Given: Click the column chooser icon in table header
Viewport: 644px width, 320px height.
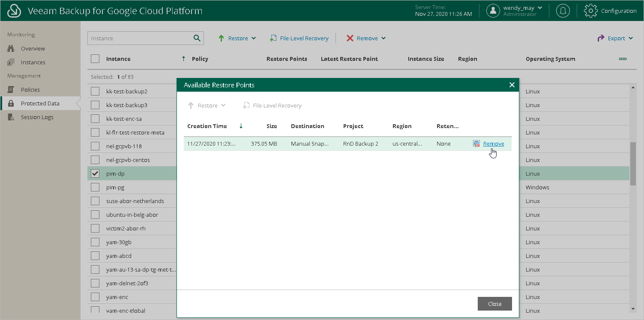Looking at the screenshot, I should 623,59.
